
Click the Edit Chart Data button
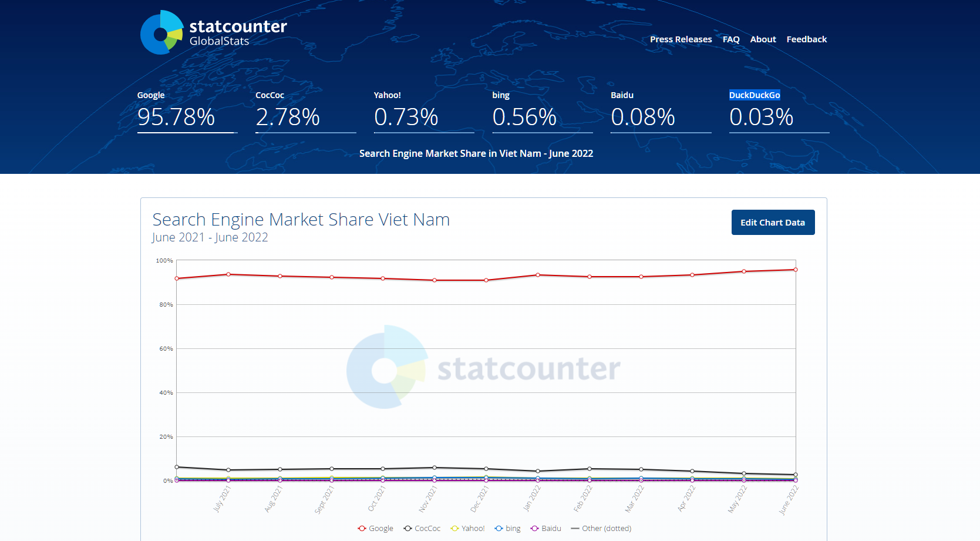click(773, 223)
